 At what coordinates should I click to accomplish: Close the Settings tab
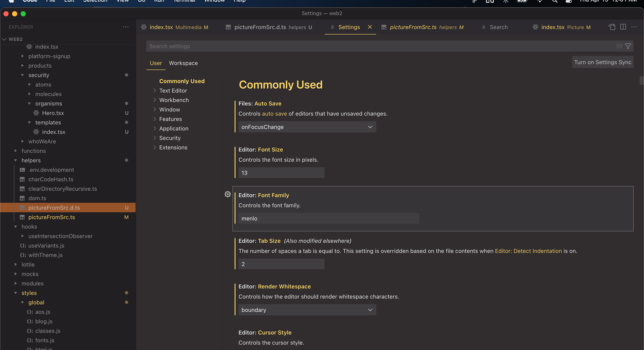click(x=370, y=27)
